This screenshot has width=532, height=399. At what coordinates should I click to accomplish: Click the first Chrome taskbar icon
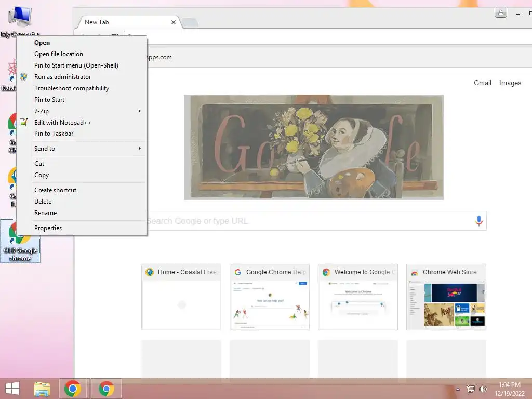(x=73, y=389)
